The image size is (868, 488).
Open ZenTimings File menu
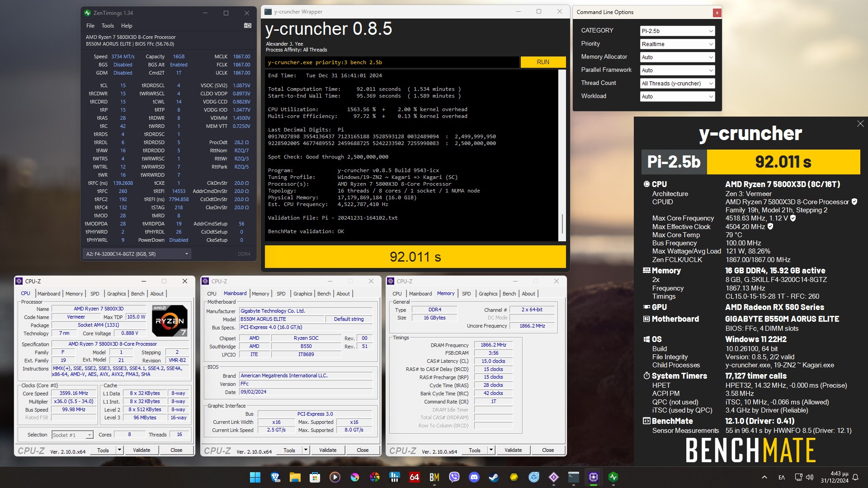click(x=90, y=26)
